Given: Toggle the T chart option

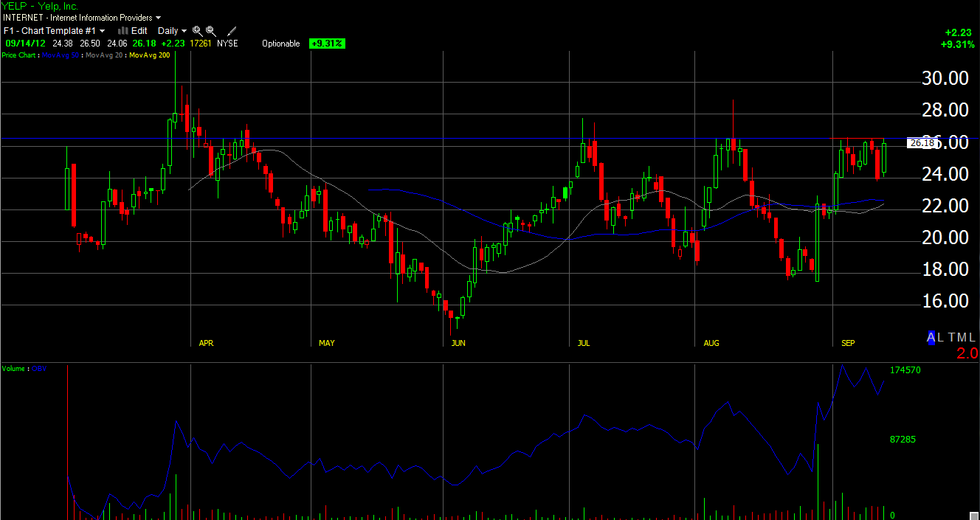Looking at the screenshot, I should [x=952, y=337].
